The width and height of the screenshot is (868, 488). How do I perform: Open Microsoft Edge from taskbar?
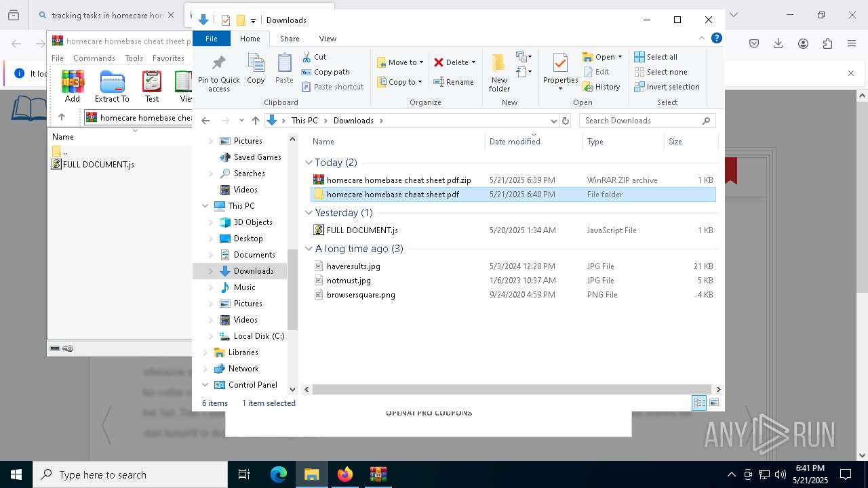[x=279, y=474]
